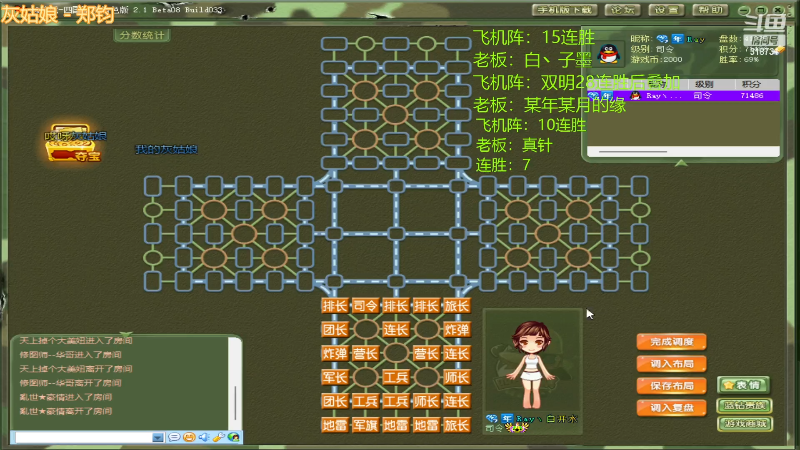The width and height of the screenshot is (800, 450).
Task: Click the 分数统计 button
Action: tap(142, 35)
